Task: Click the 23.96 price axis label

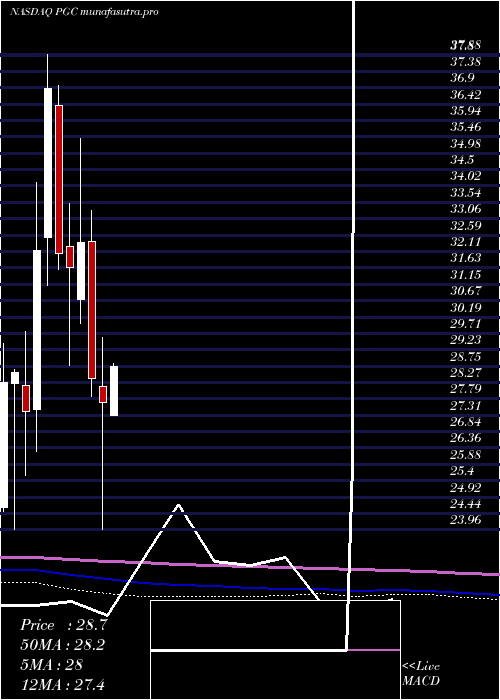Action: (x=465, y=520)
